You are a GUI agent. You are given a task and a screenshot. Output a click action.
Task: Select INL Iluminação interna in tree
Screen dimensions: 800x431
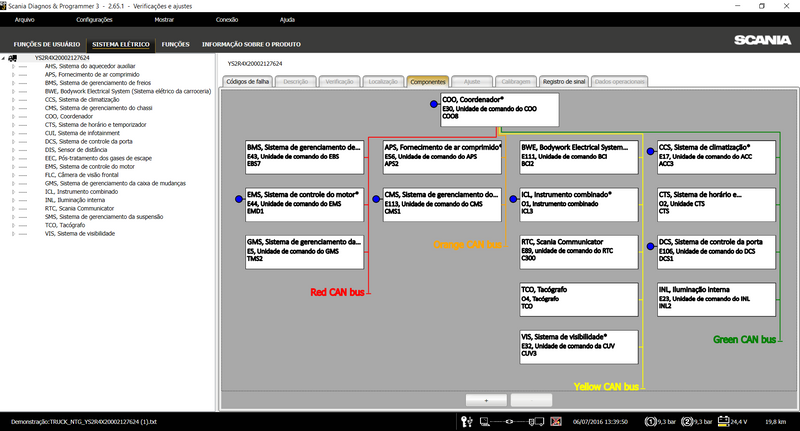point(74,200)
